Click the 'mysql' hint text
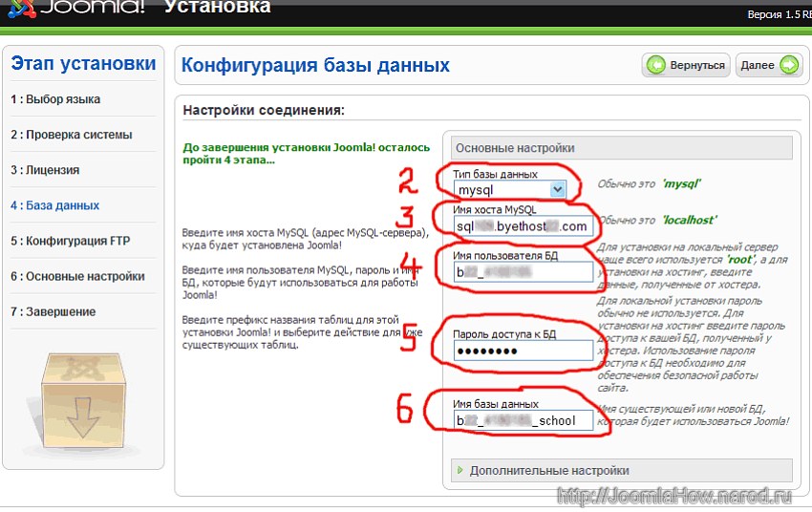This screenshot has width=812, height=512. [681, 183]
